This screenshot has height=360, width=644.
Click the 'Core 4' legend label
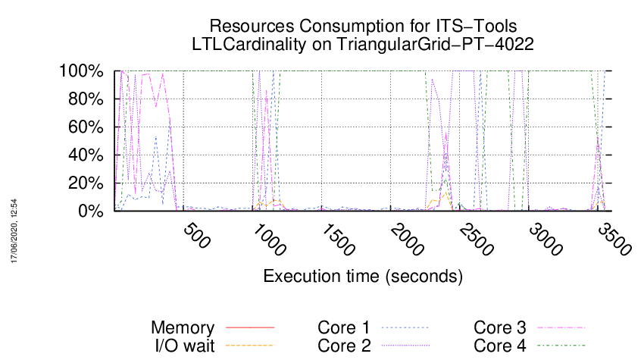[x=500, y=346]
